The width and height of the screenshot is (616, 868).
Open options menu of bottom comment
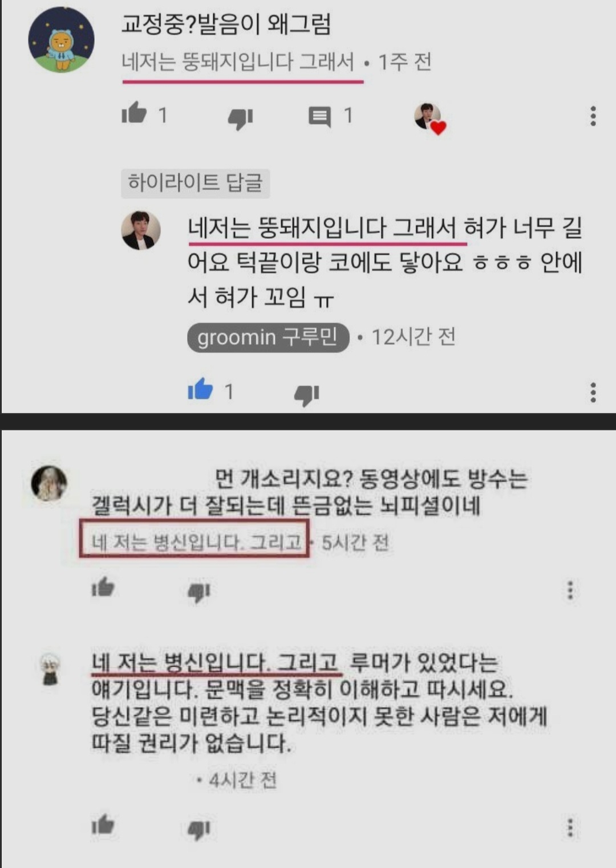point(570,828)
